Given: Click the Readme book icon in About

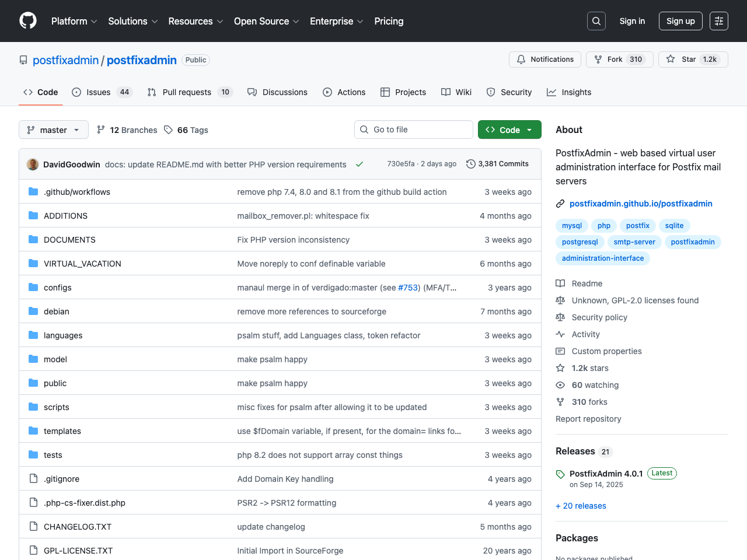Looking at the screenshot, I should tap(560, 283).
